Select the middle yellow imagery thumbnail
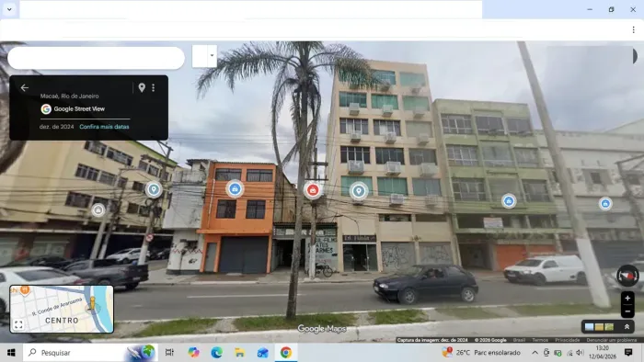Image resolution: width=644 pixels, height=362 pixels. (599, 327)
